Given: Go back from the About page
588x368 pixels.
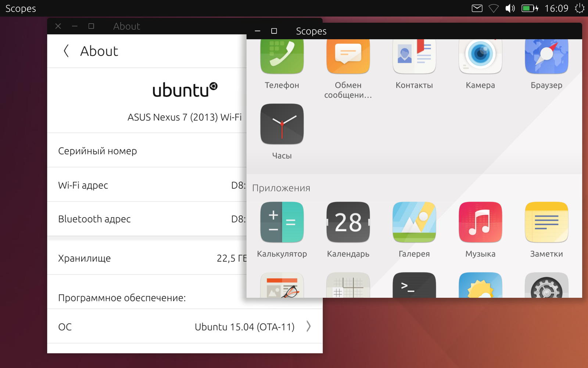Looking at the screenshot, I should [x=67, y=51].
